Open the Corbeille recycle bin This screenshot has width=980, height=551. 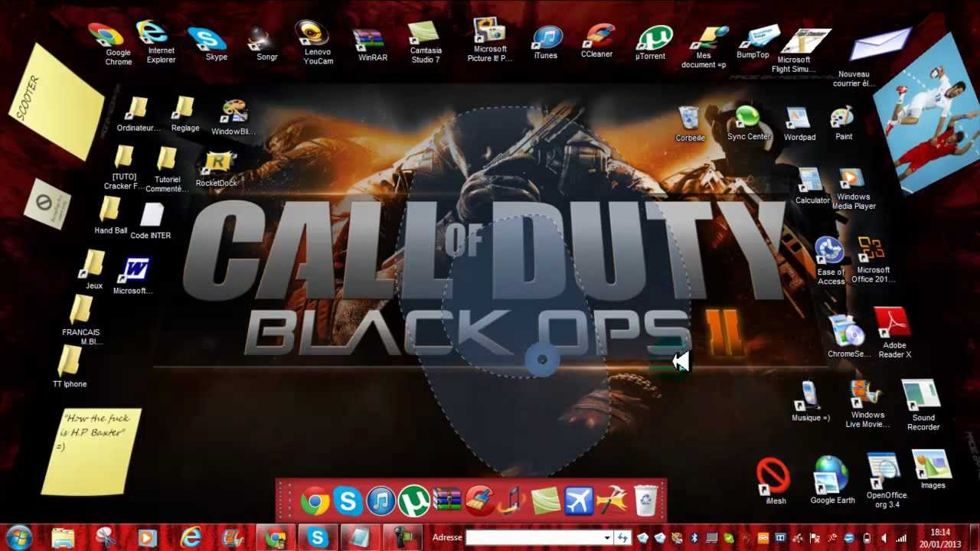(689, 119)
